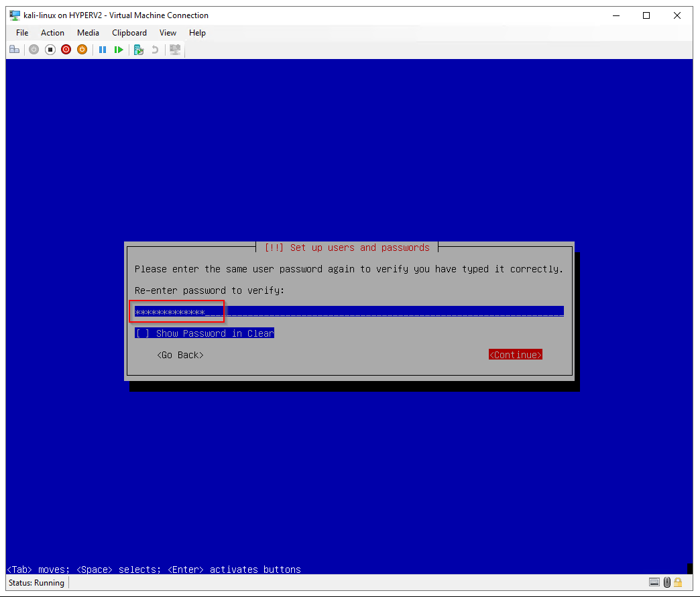Open the File menu

pyautogui.click(x=22, y=33)
